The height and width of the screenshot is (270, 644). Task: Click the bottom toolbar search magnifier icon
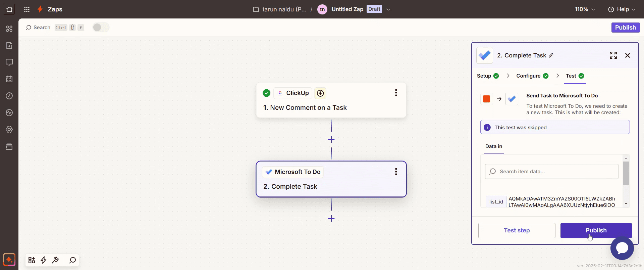[x=72, y=260]
